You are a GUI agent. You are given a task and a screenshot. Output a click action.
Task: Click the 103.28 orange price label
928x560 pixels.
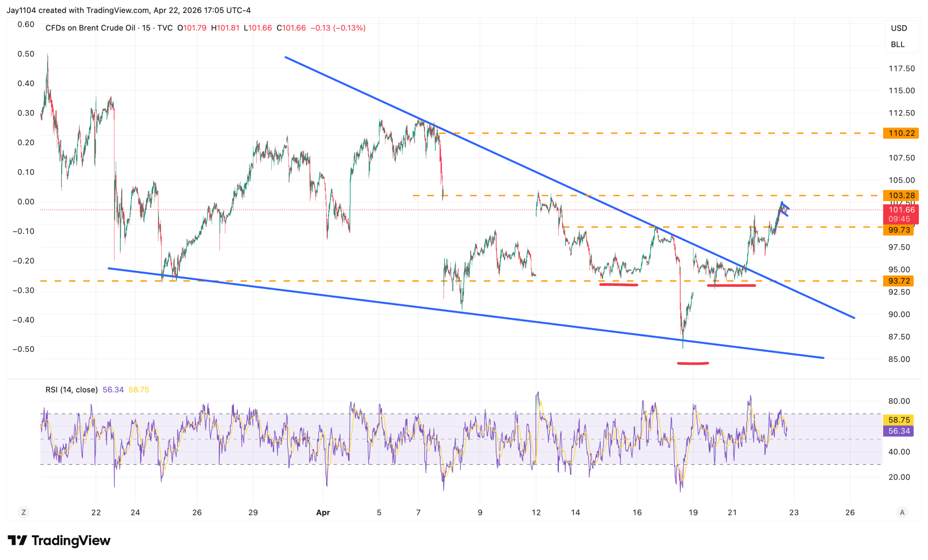901,195
